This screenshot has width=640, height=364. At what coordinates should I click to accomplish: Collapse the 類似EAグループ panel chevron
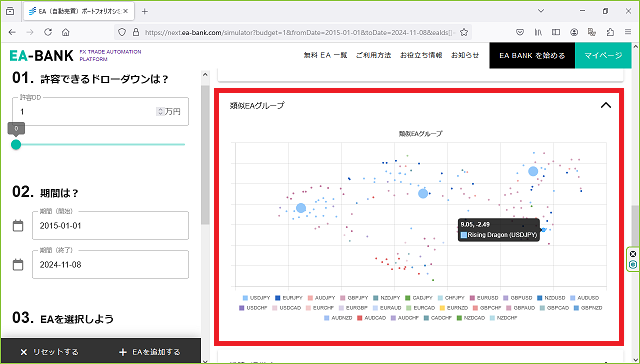606,105
